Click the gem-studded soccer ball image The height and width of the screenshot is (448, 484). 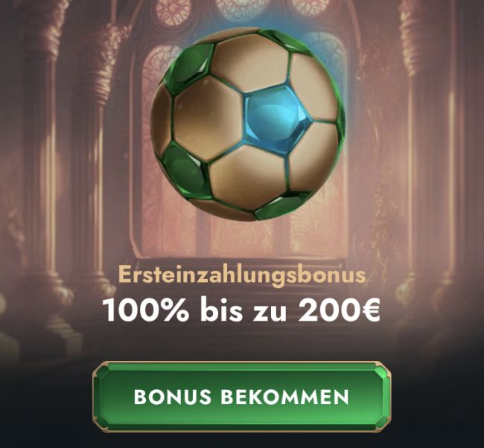coord(247,124)
